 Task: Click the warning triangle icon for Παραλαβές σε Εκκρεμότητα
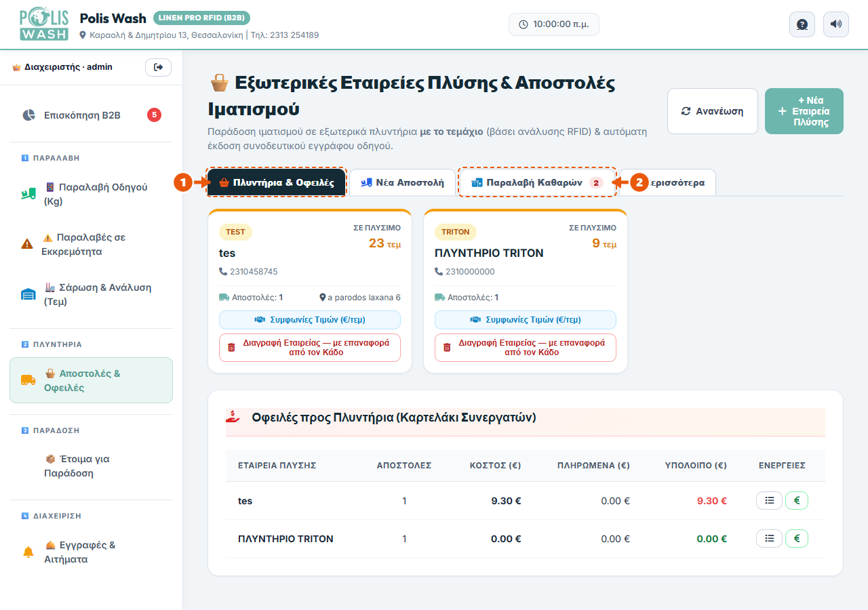click(x=27, y=245)
